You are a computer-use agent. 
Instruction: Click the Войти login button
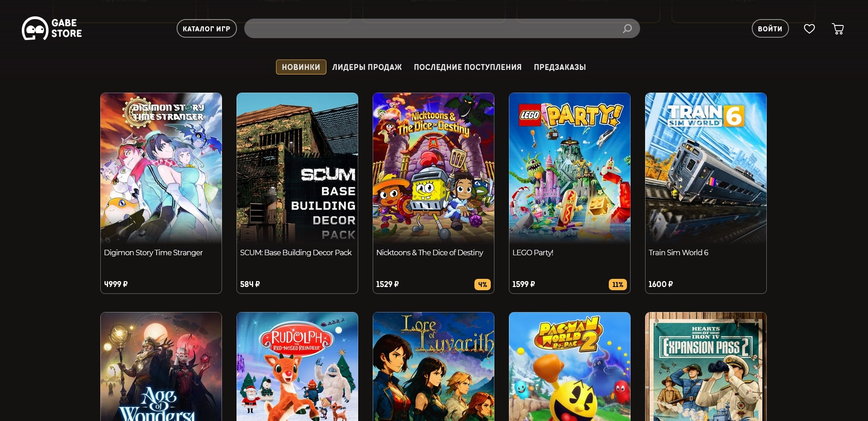pyautogui.click(x=770, y=29)
